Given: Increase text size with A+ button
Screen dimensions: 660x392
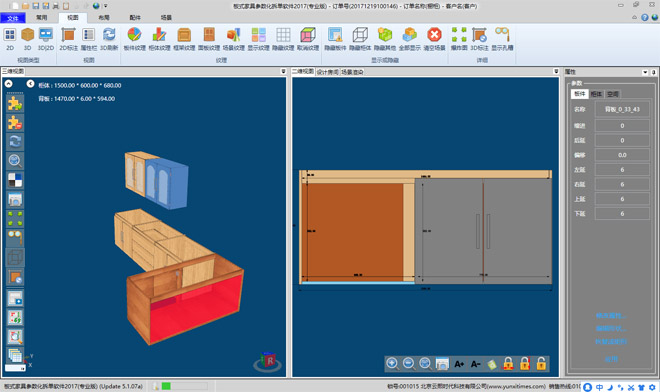Looking at the screenshot, I should point(459,364).
